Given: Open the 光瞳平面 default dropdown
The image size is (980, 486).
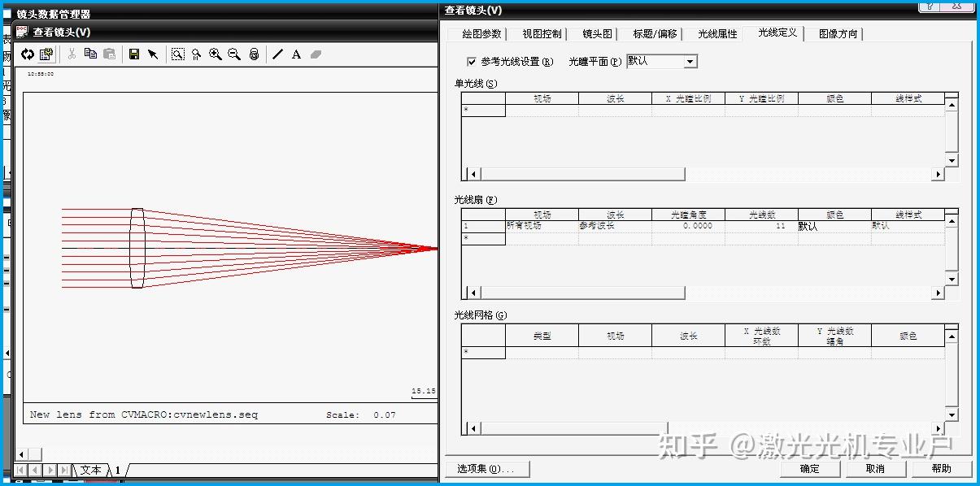Looking at the screenshot, I should [690, 61].
